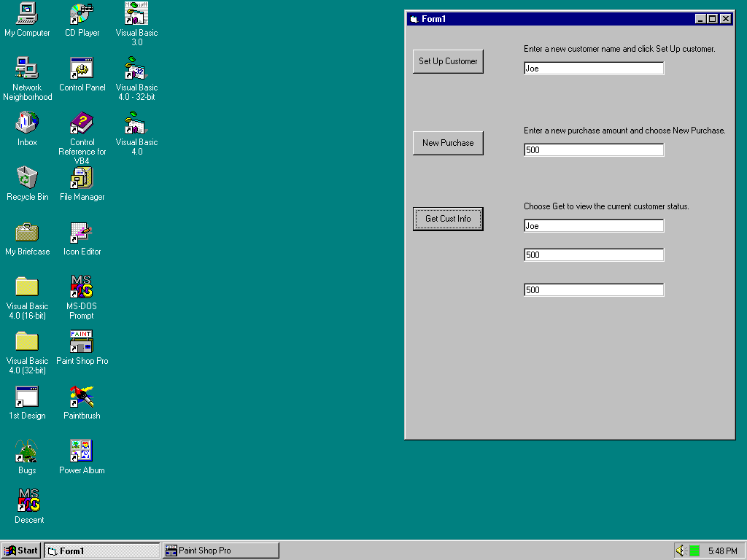Select the Visual Basic 3.0 icon
This screenshot has width=747, height=560.
click(136, 14)
